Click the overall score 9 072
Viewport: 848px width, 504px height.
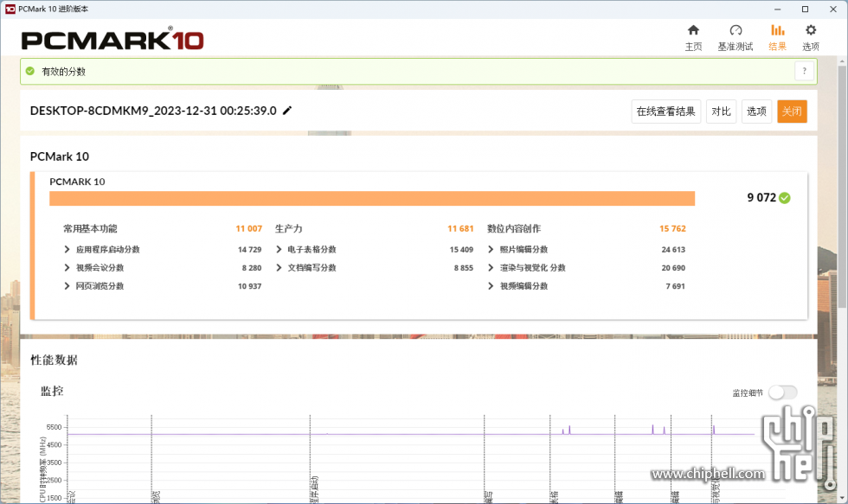pos(761,198)
